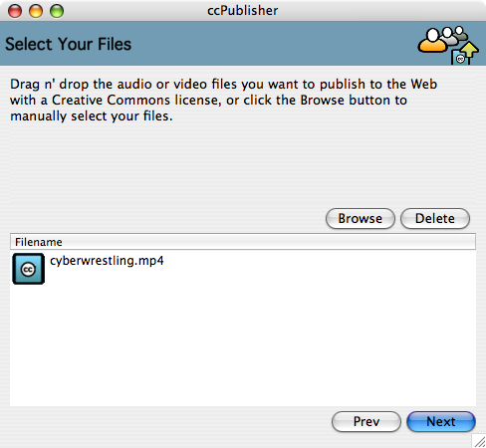The height and width of the screenshot is (448, 486).
Task: Close the ccPublisher window with red button
Action: tap(15, 11)
